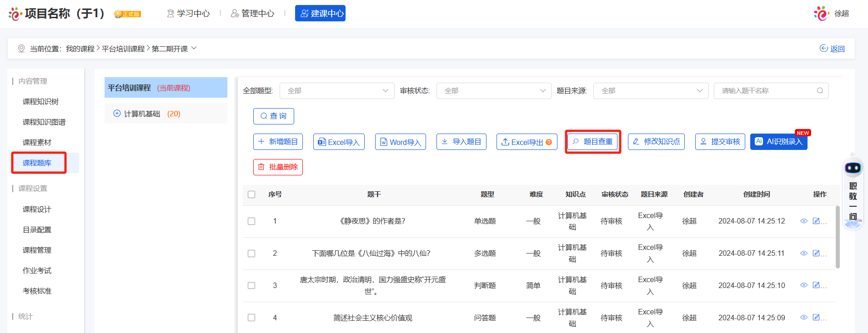Open the 题目来源 dropdown
The image size is (868, 333).
[x=651, y=91]
